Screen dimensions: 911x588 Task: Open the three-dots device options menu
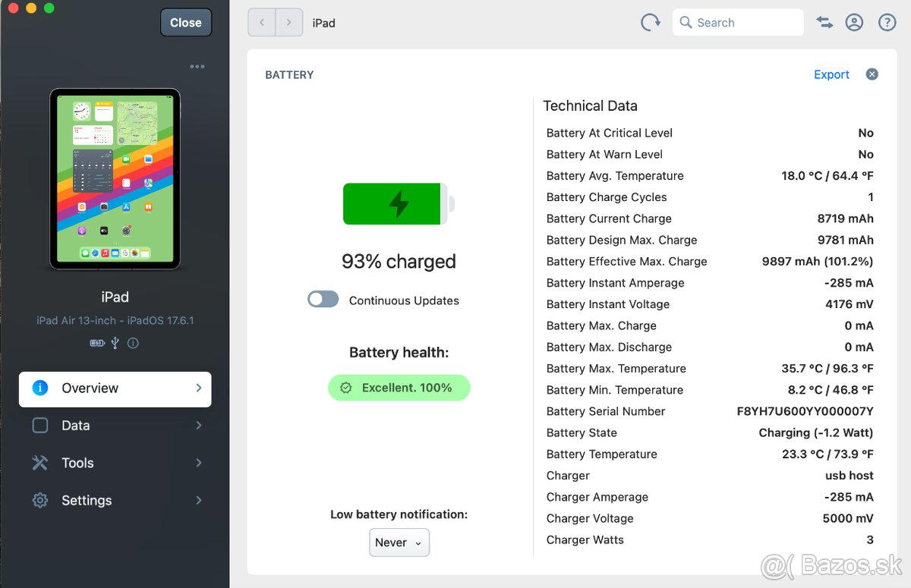click(197, 67)
